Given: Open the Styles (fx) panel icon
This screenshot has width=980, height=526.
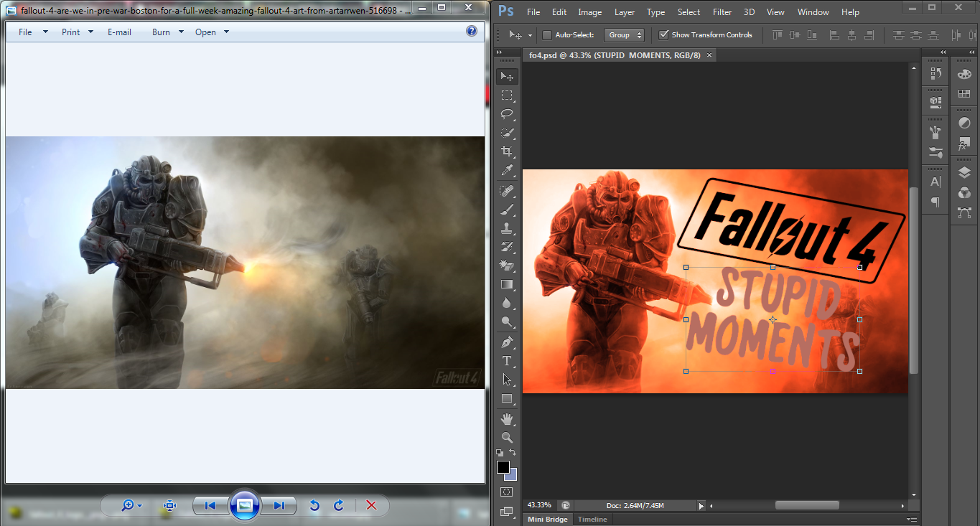Looking at the screenshot, I should [x=964, y=144].
